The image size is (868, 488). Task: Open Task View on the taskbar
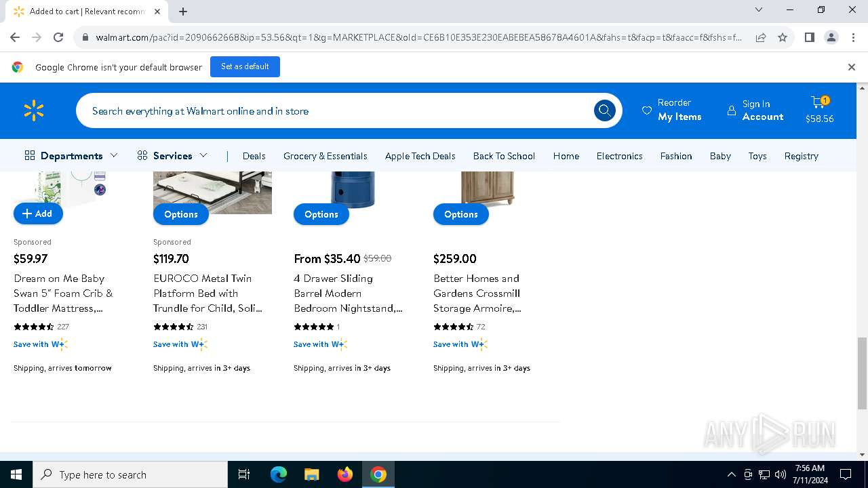click(244, 474)
